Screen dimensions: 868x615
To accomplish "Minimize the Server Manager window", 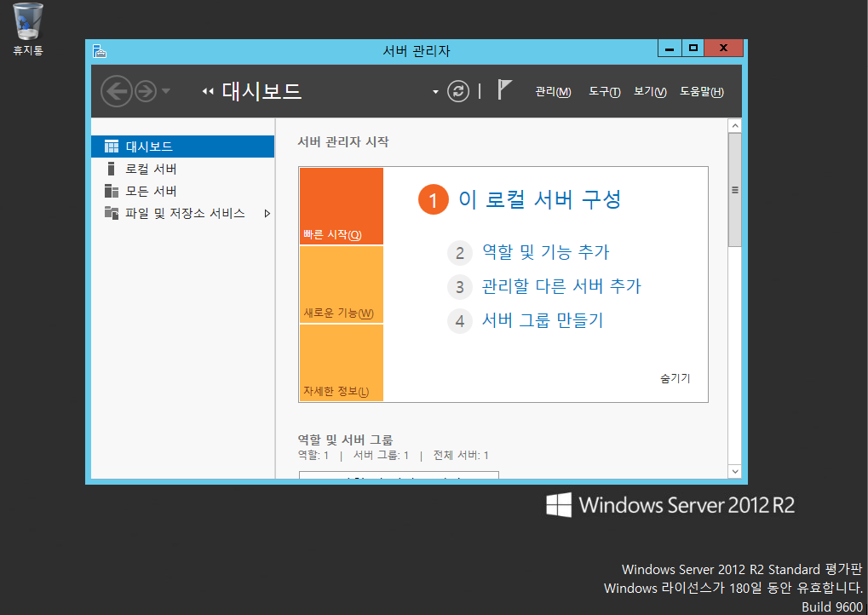I will tap(670, 49).
